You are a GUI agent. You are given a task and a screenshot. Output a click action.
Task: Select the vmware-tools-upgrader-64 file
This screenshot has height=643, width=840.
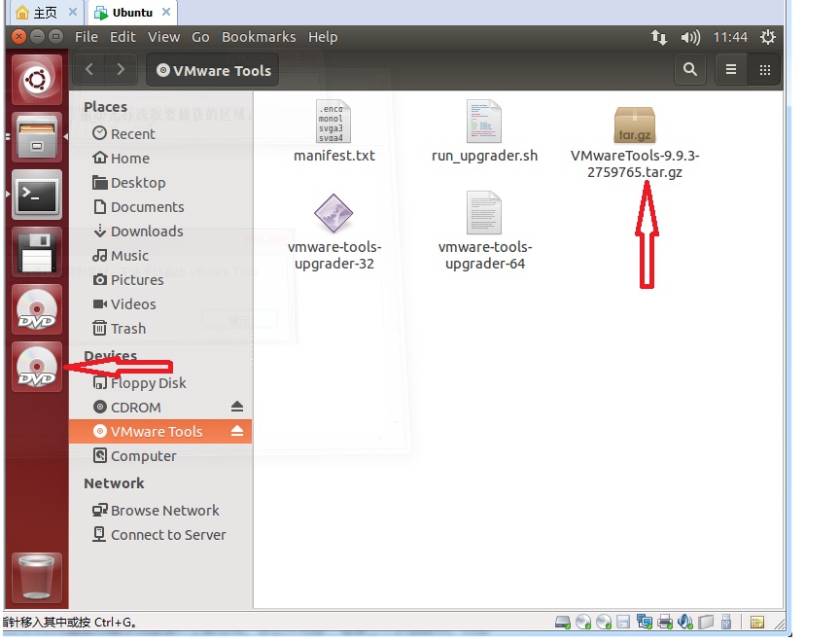click(x=484, y=232)
